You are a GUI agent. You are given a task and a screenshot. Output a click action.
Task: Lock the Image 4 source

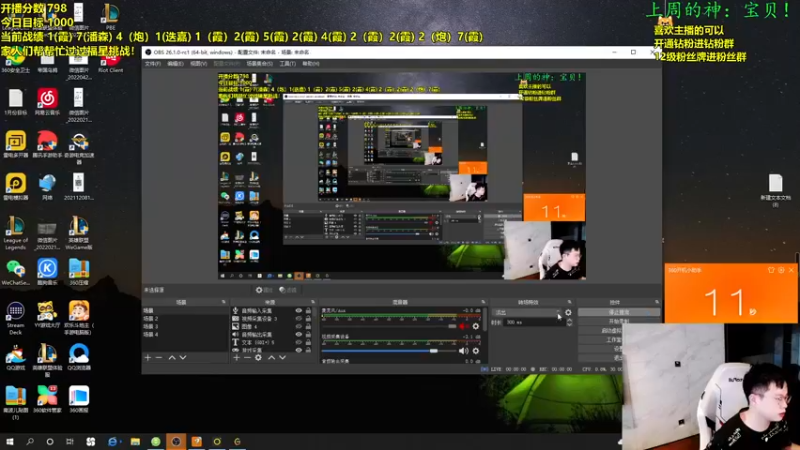click(308, 327)
